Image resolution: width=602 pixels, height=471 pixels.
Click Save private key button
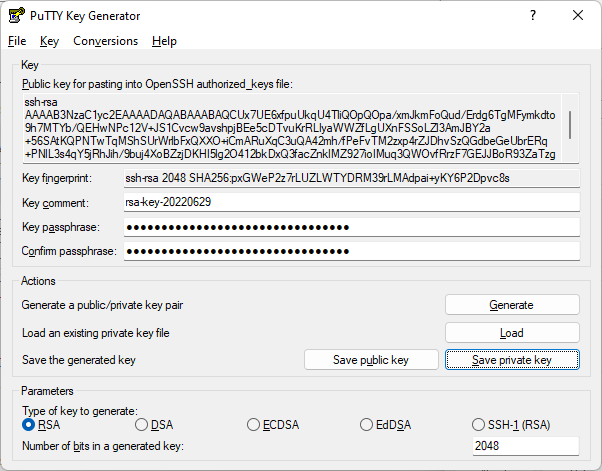pos(512,360)
